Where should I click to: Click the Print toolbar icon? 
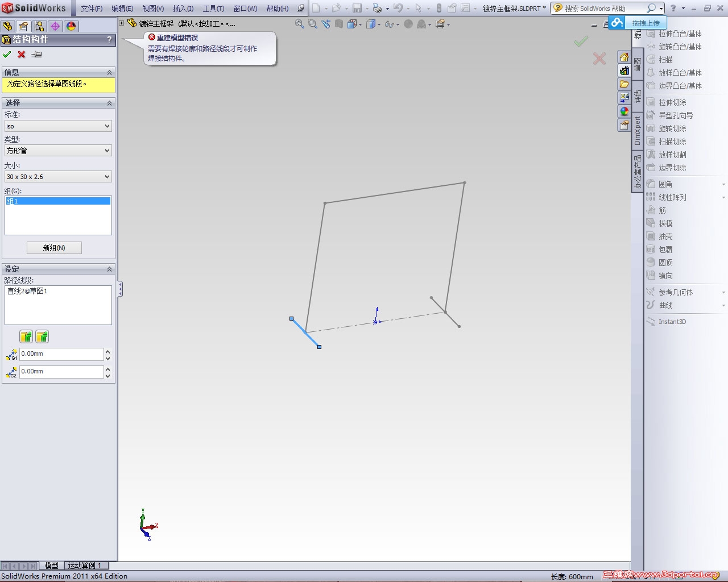(377, 8)
